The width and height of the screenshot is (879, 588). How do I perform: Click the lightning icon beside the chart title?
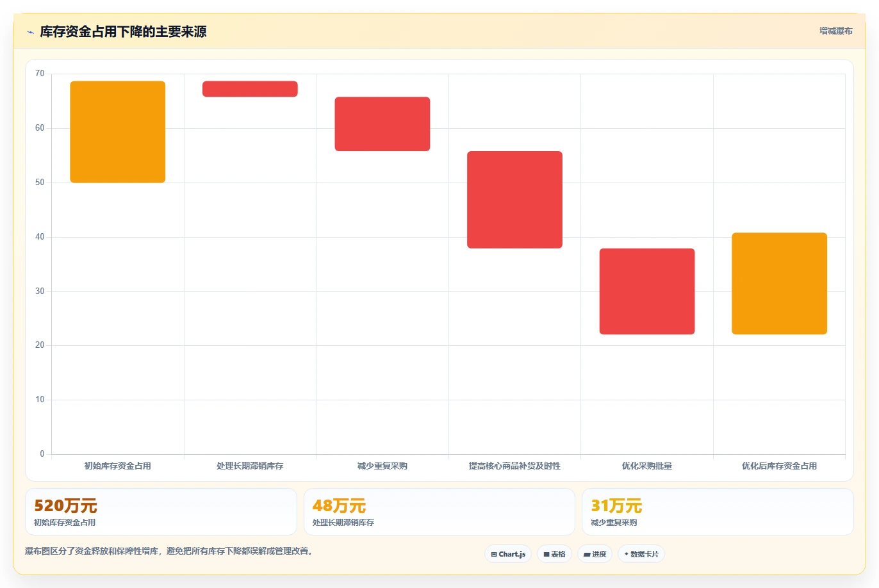point(30,32)
